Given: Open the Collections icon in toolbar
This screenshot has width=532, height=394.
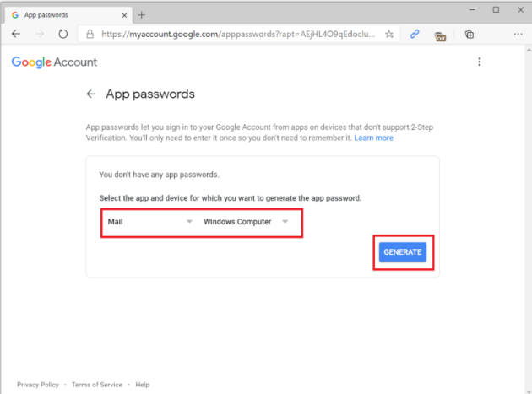Looking at the screenshot, I should [x=470, y=35].
